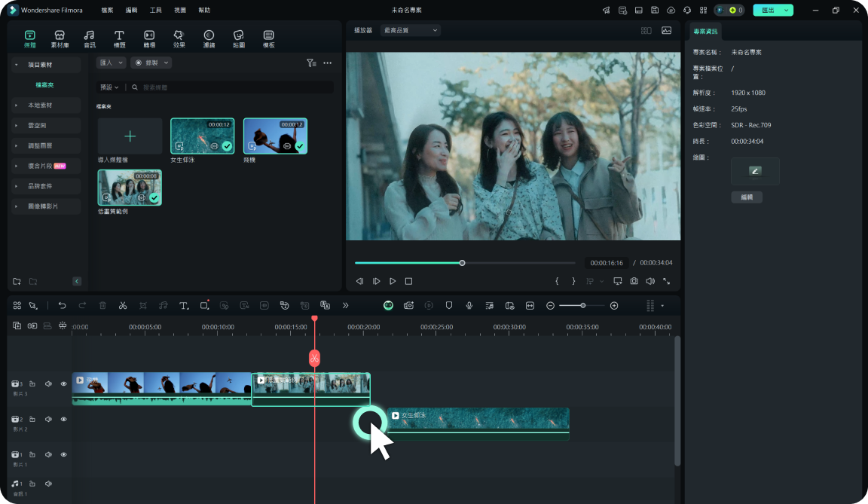
Task: Open the 預設 sort dropdown
Action: click(x=109, y=87)
